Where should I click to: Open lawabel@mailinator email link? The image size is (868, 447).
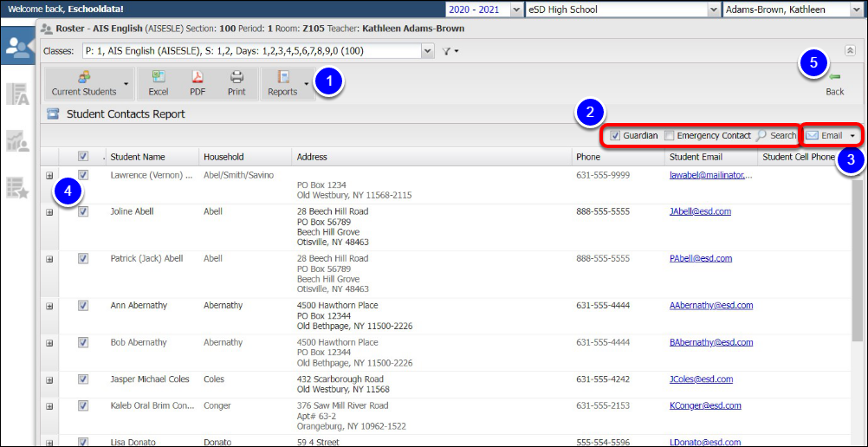coord(711,175)
